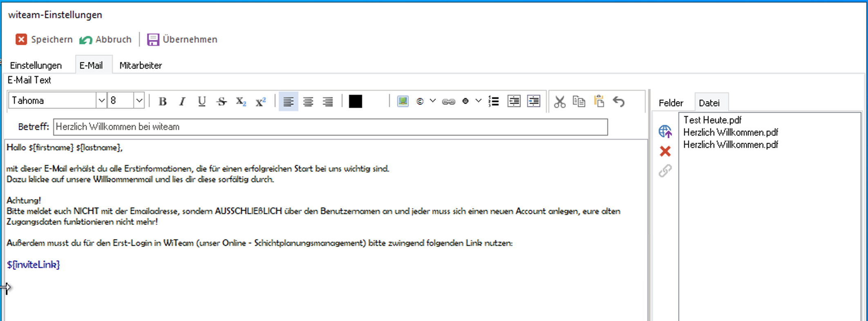Click the copy icon in toolbar
Screen dimensions: 868x321
[x=579, y=101]
